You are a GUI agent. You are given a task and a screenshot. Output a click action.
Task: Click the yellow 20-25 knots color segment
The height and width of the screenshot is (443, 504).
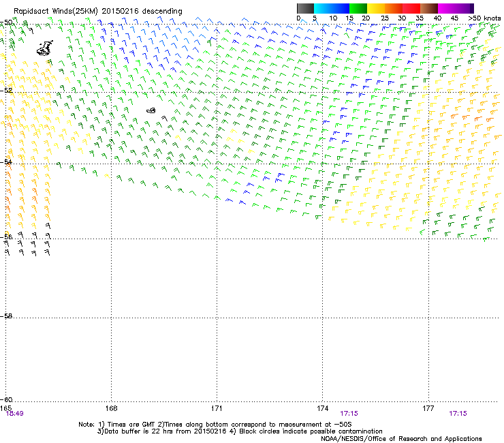pyautogui.click(x=376, y=8)
